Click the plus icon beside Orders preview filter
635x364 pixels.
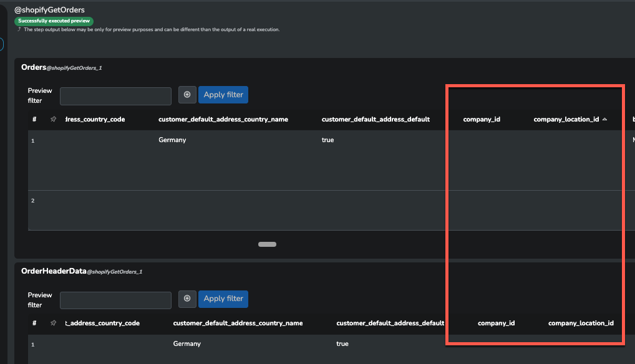click(x=187, y=95)
